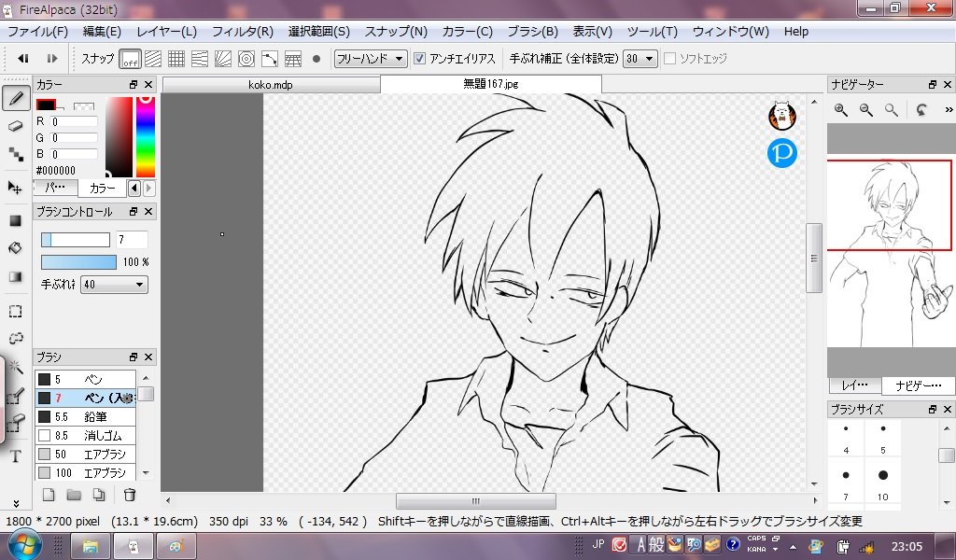Switch to the ナビゲー navigator tab
This screenshot has height=560, width=956.
point(919,385)
